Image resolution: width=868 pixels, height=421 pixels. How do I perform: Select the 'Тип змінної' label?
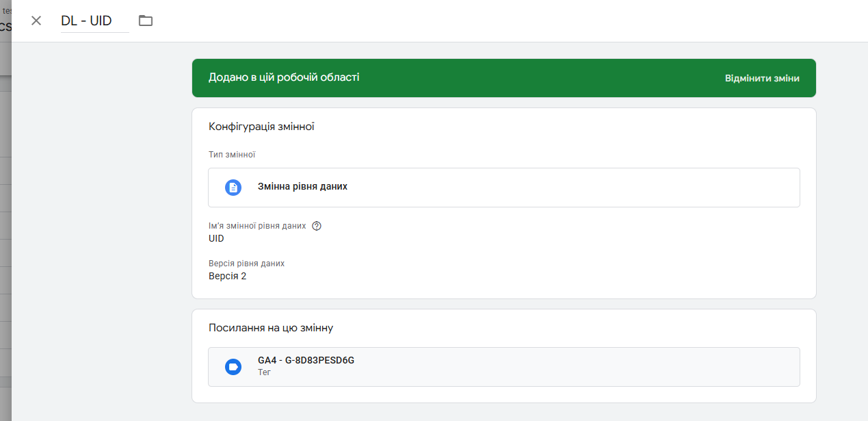click(x=232, y=155)
